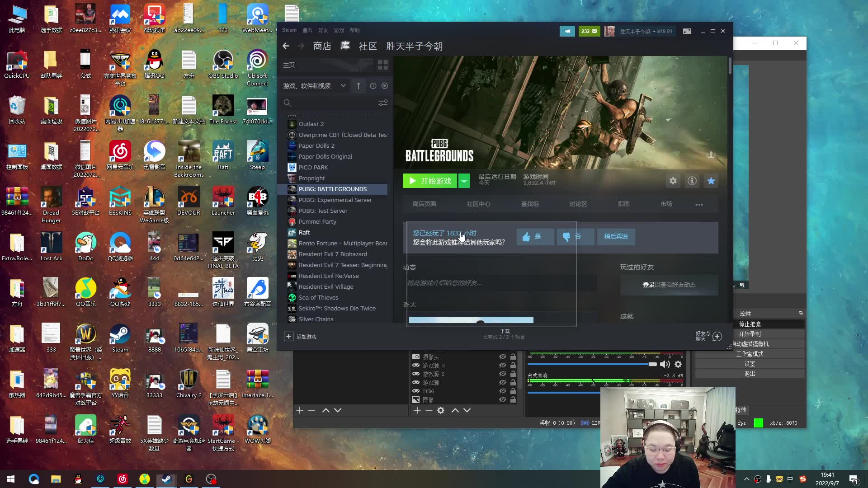Click 添加游戏 at bottom of library
This screenshot has height=488, width=868.
(x=300, y=337)
